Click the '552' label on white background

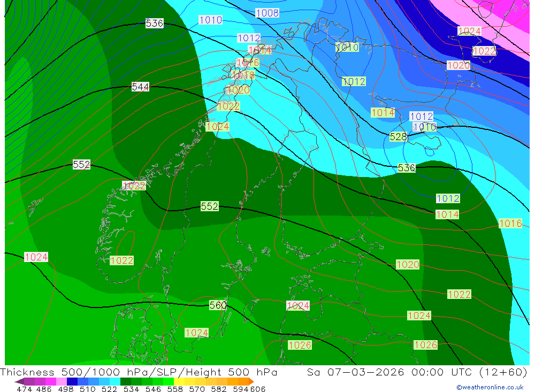click(81, 164)
